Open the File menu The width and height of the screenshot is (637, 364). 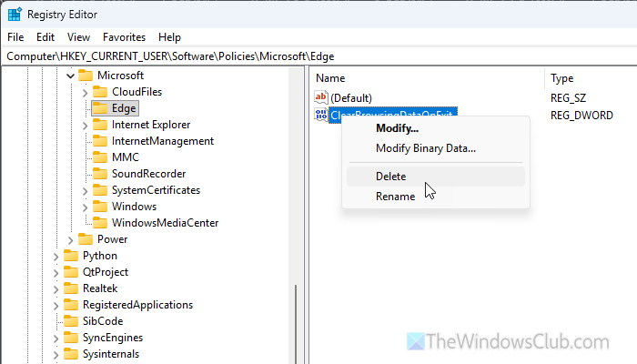coord(15,37)
